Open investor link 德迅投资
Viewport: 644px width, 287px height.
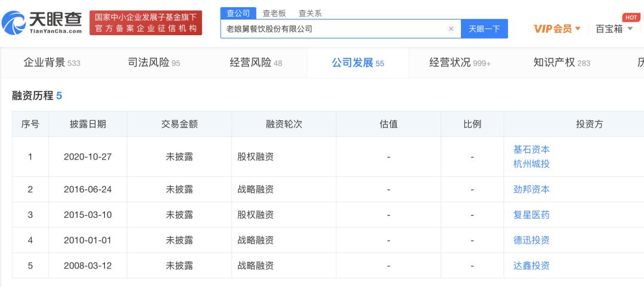[x=531, y=241]
